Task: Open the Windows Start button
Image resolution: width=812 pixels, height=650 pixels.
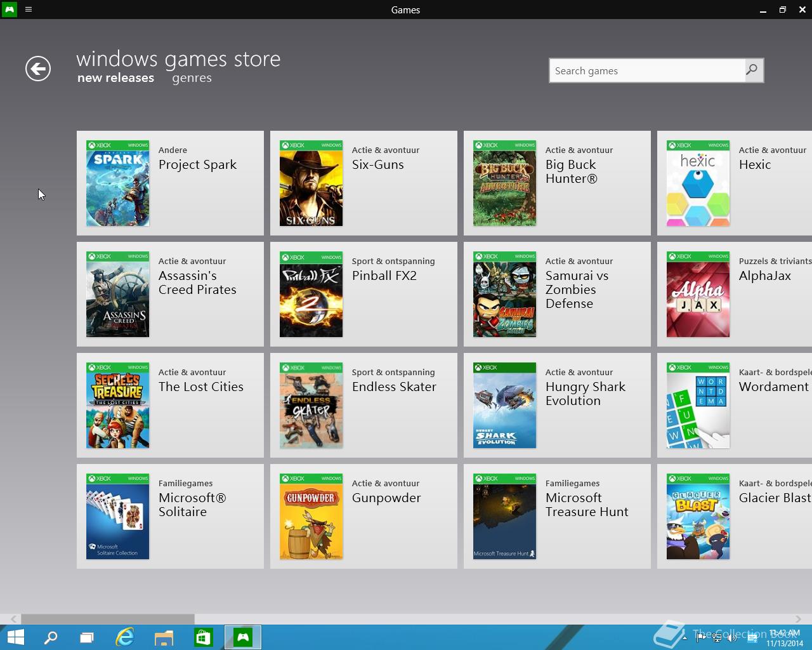Action: click(15, 637)
